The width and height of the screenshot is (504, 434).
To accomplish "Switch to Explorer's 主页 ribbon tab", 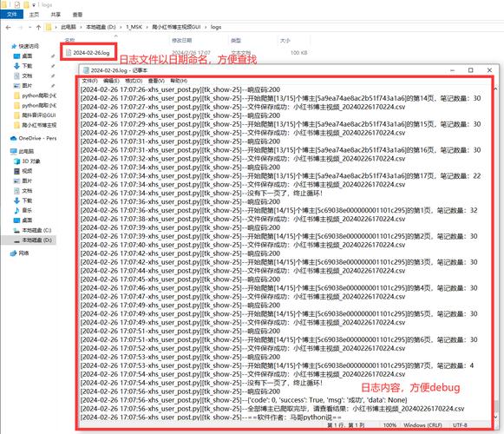I will 34,15.
